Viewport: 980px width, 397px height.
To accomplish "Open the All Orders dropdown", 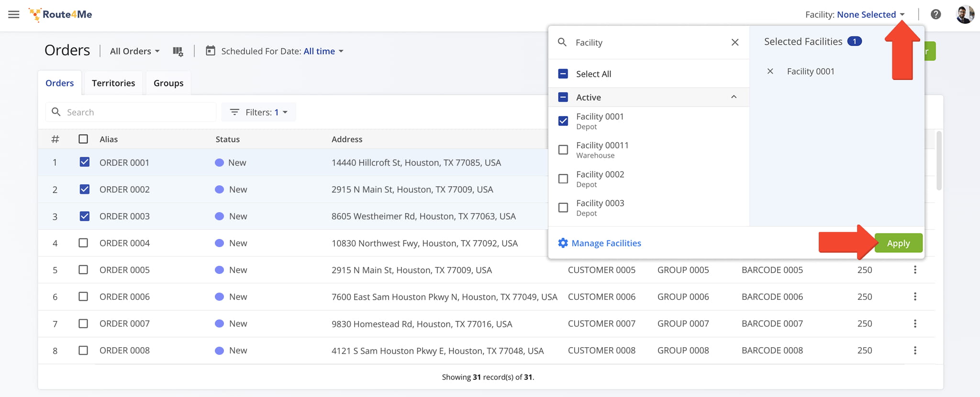I will point(134,51).
